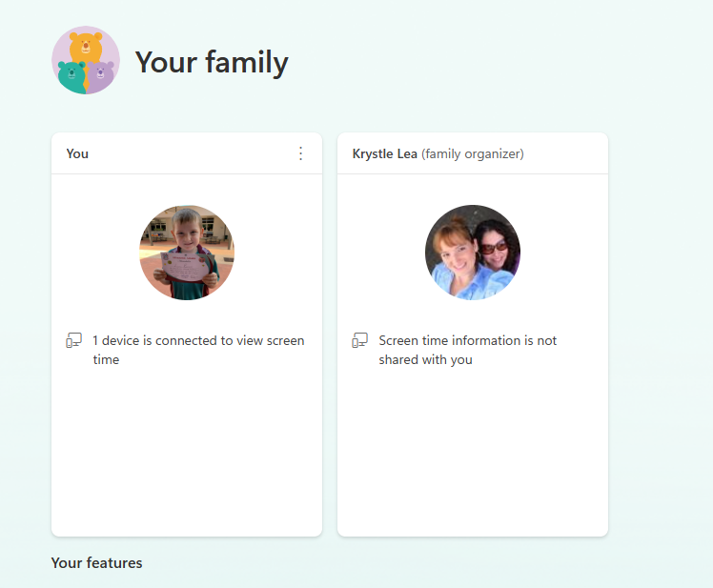Image resolution: width=713 pixels, height=588 pixels.
Task: Click the orange bear in the logo
Action: [86, 47]
